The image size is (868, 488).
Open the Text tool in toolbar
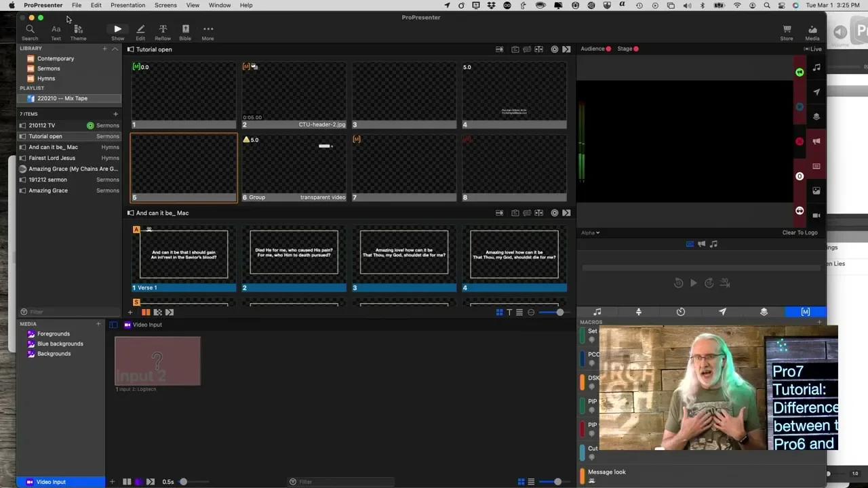coord(56,32)
